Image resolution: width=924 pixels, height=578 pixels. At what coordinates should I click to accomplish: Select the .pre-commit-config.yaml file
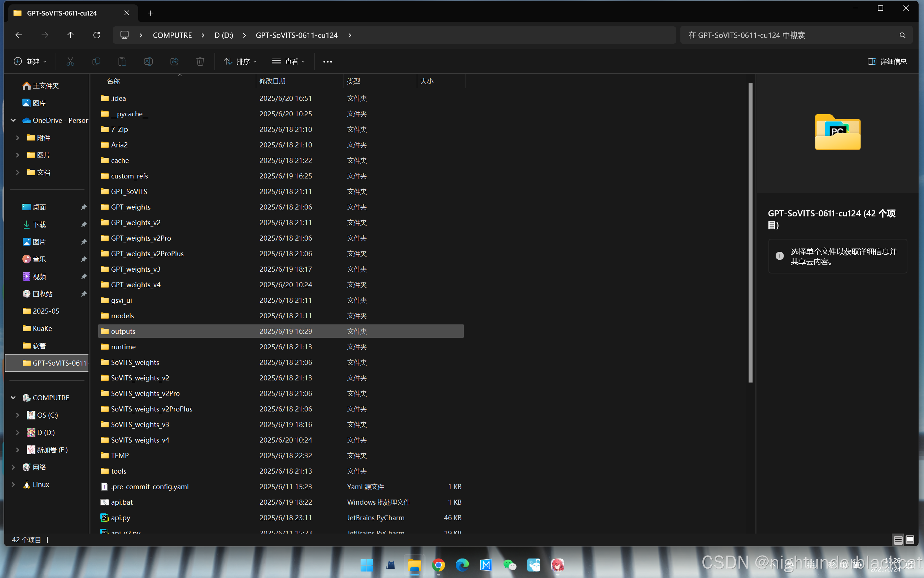[281, 487]
